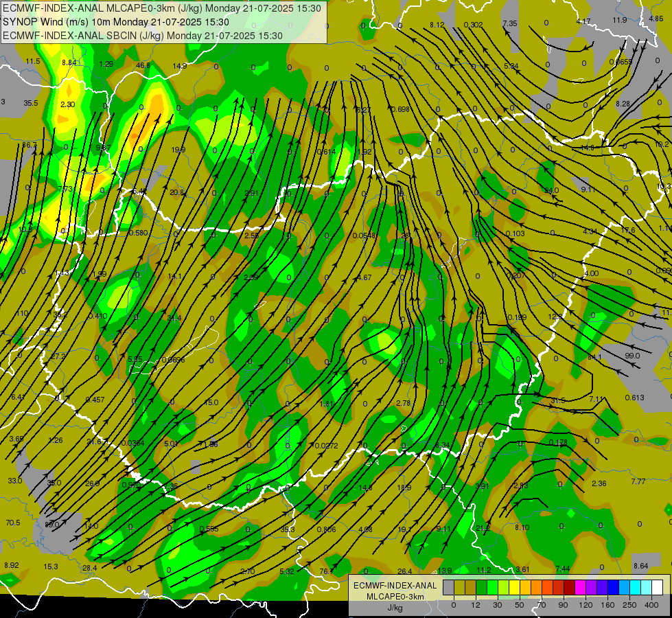Click the map value 31.5

pos(558,400)
